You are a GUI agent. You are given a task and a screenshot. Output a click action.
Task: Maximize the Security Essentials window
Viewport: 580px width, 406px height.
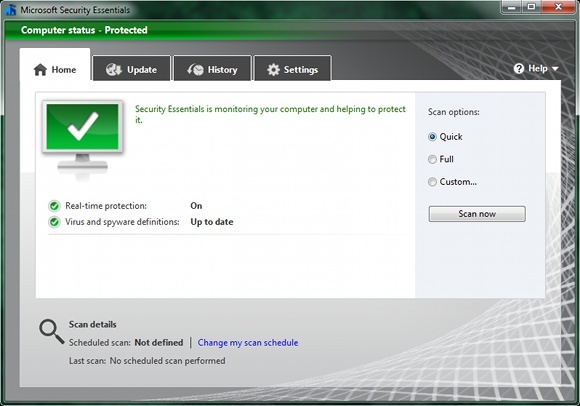[x=531, y=7]
